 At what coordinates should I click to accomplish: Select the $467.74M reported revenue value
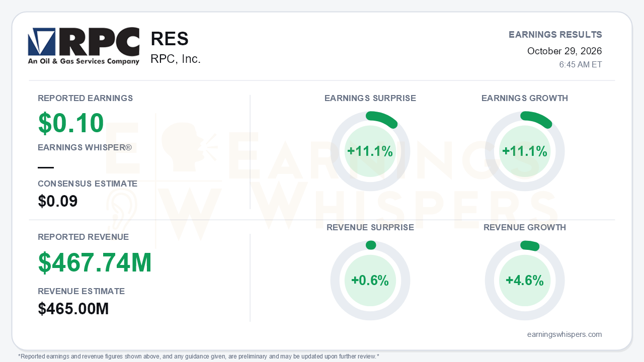coord(95,262)
